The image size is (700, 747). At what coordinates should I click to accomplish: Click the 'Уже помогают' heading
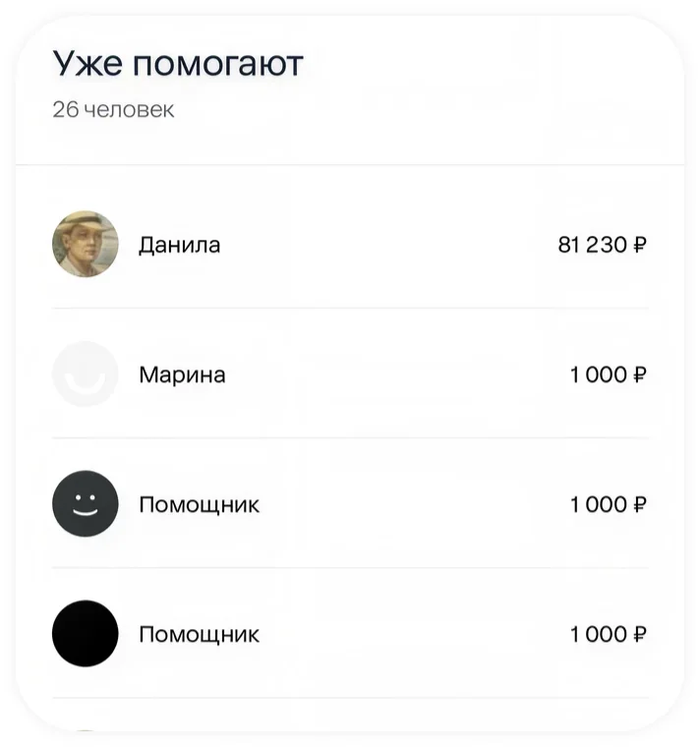click(178, 63)
